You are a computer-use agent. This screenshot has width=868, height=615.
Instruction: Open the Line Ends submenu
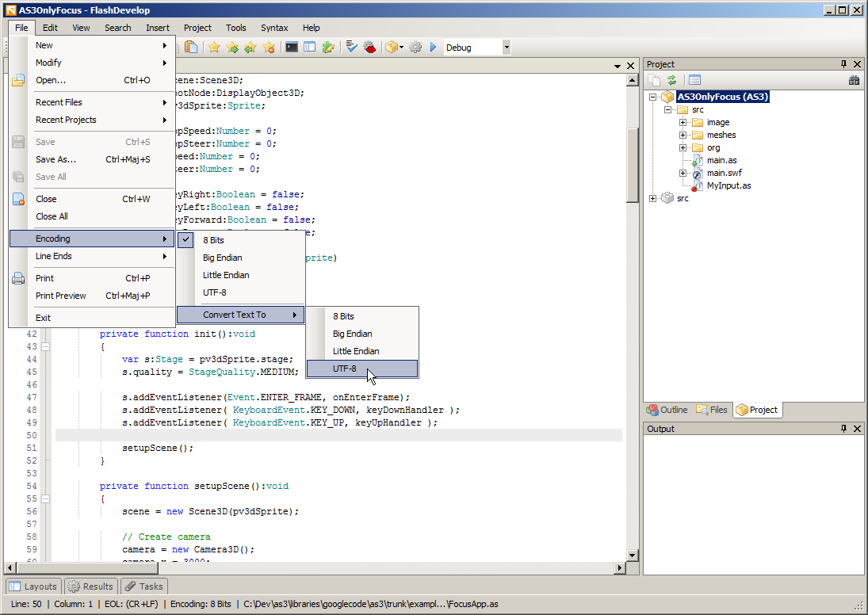point(92,256)
